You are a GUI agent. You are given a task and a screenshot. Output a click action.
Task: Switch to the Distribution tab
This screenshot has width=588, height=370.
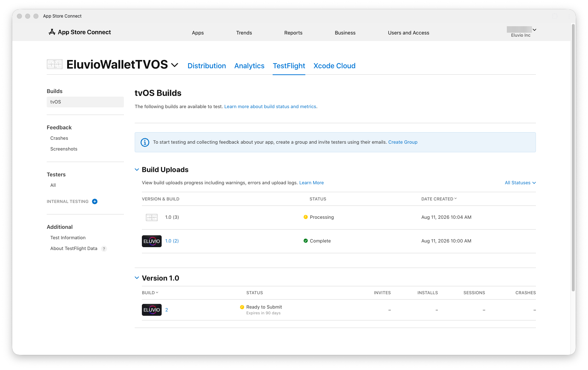click(207, 66)
